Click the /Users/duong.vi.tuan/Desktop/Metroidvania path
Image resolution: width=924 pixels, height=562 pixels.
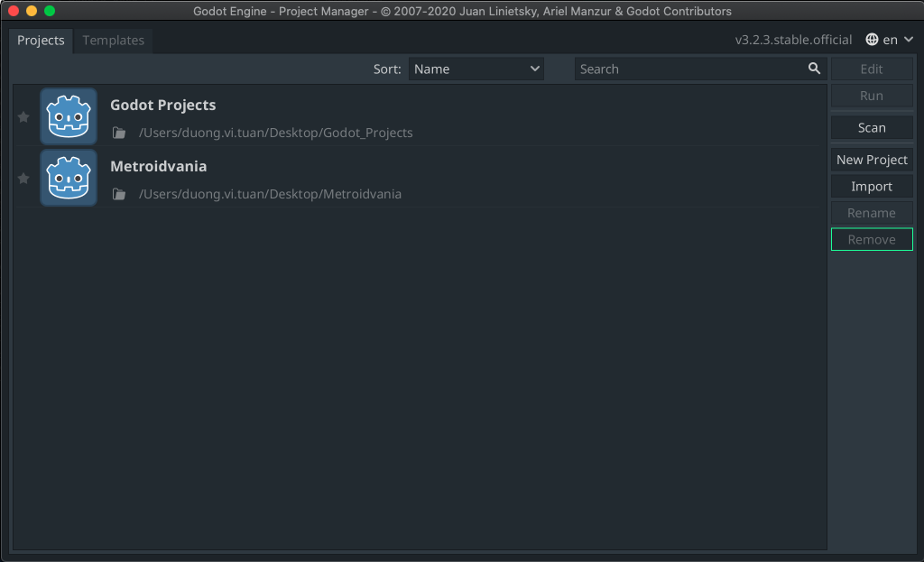click(270, 194)
